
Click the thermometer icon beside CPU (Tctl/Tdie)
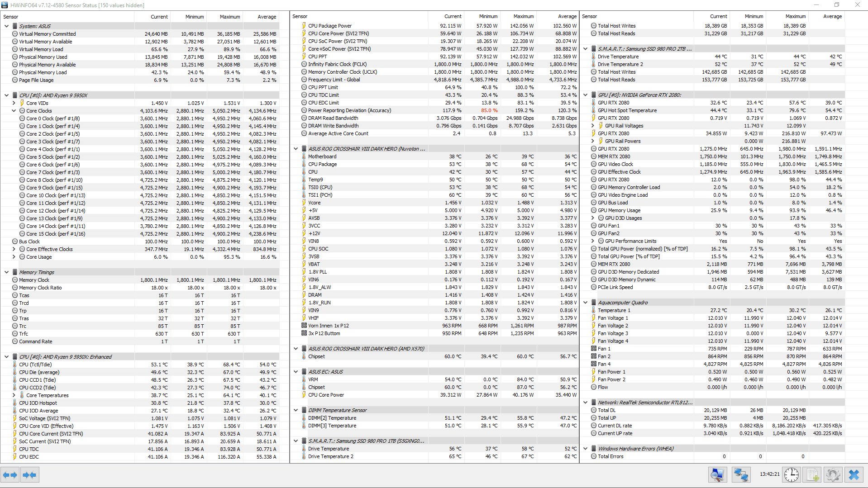(x=15, y=365)
